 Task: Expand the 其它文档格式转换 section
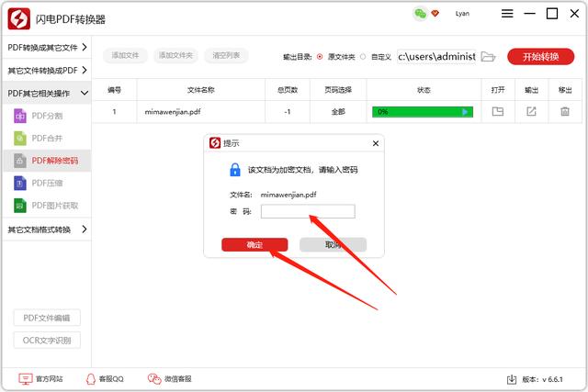pos(46,230)
